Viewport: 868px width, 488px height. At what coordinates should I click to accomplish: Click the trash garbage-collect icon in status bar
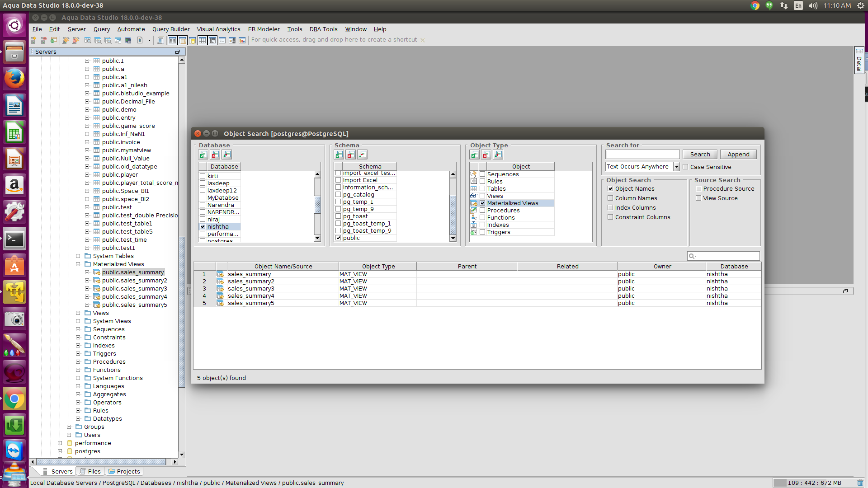point(860,483)
